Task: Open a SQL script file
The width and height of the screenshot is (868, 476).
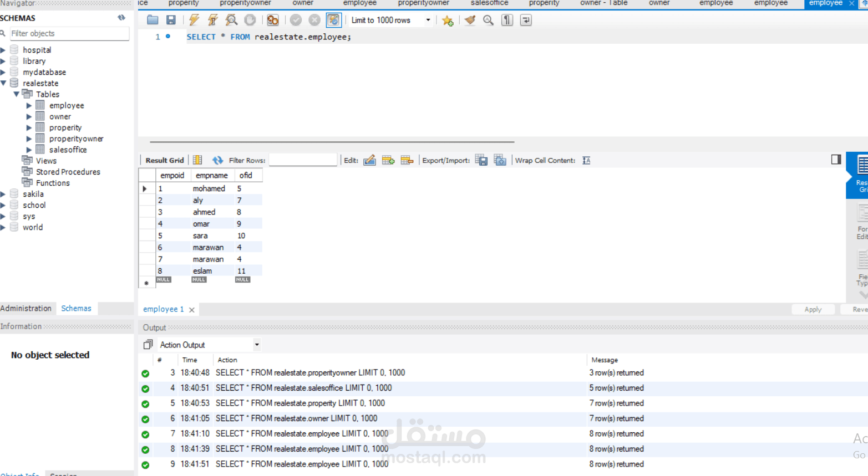Action: [152, 20]
